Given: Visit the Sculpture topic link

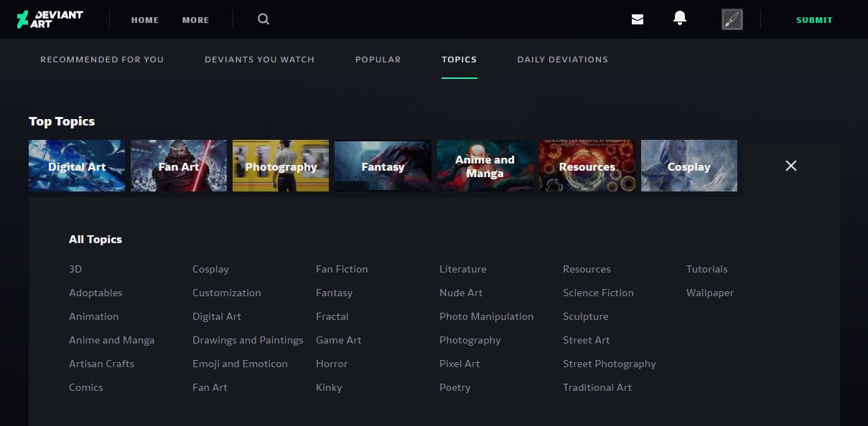Looking at the screenshot, I should [x=586, y=316].
